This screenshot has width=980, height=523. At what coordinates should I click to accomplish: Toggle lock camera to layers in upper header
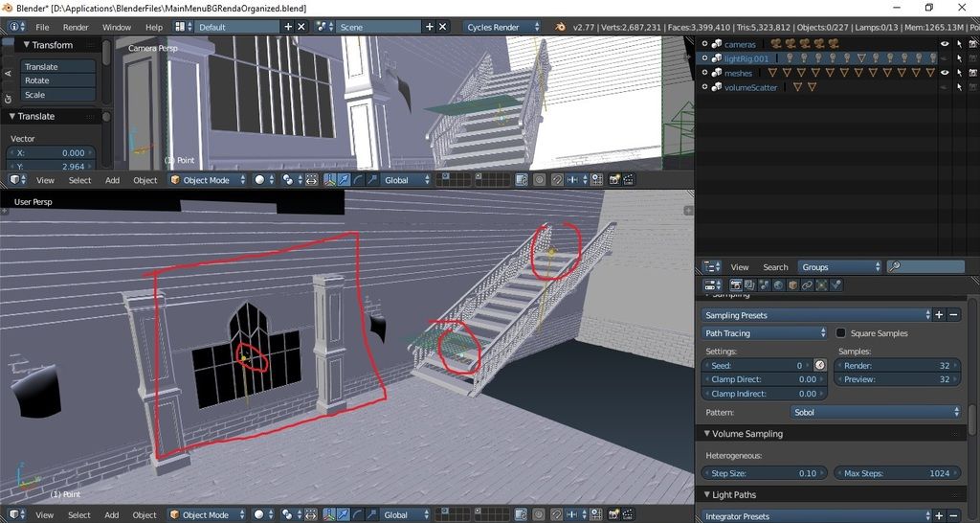[522, 180]
